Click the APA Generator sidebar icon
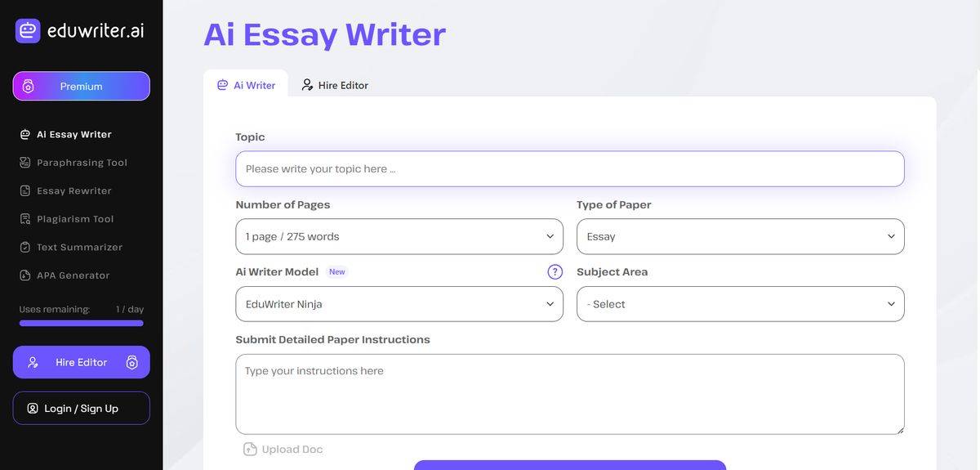The width and height of the screenshot is (980, 470). coord(25,275)
